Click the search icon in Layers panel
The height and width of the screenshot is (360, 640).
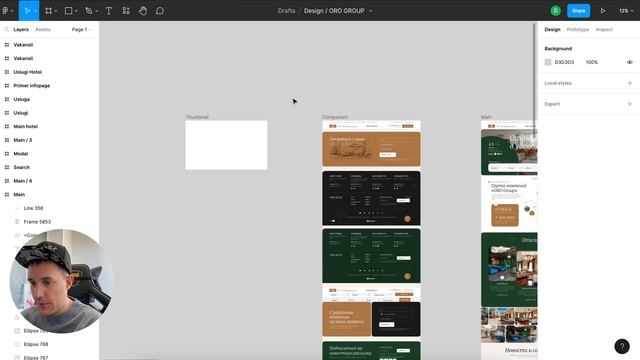click(7, 29)
